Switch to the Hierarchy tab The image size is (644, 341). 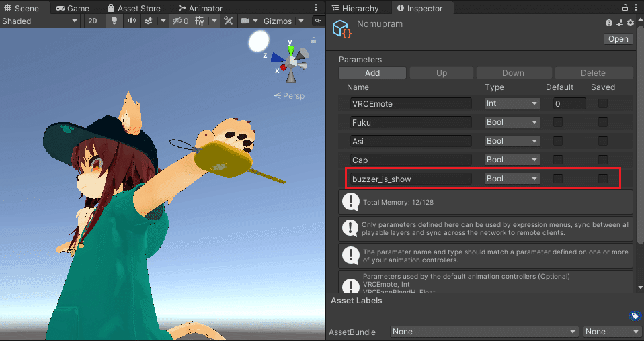pos(355,8)
